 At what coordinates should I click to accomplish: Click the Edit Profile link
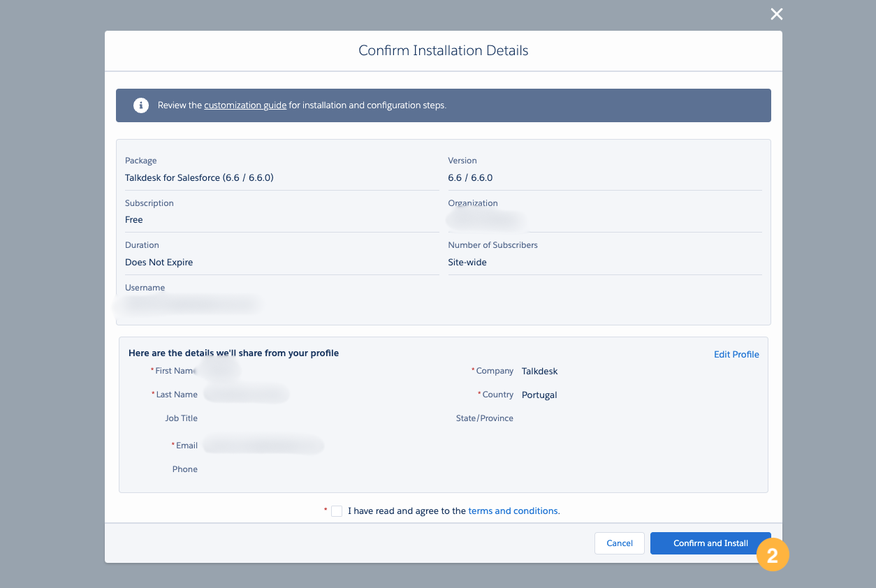[736, 354]
